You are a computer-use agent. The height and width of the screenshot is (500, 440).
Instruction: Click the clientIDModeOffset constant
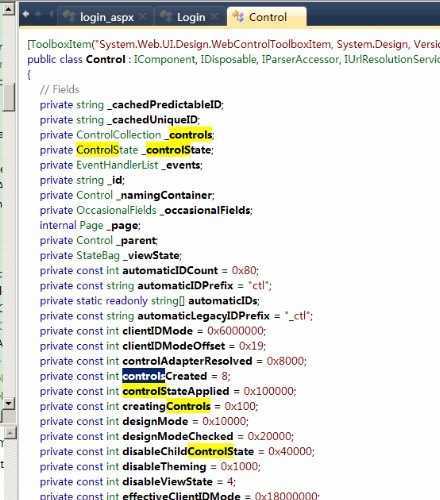click(174, 346)
